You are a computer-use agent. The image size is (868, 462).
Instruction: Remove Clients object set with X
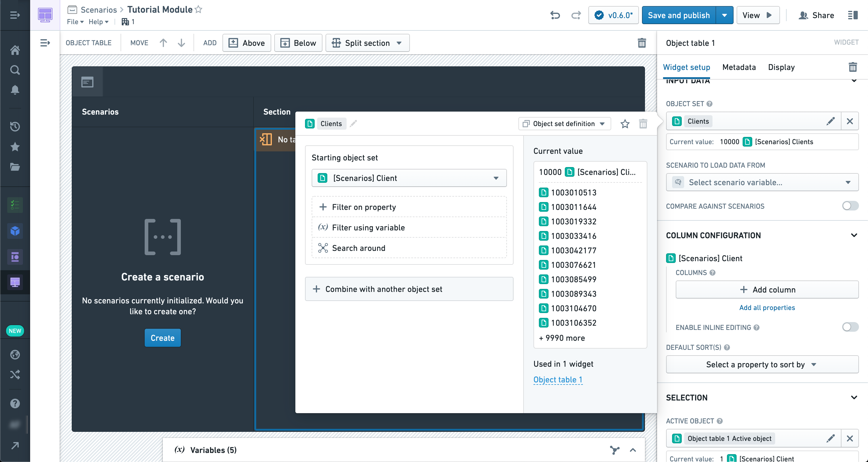point(850,121)
